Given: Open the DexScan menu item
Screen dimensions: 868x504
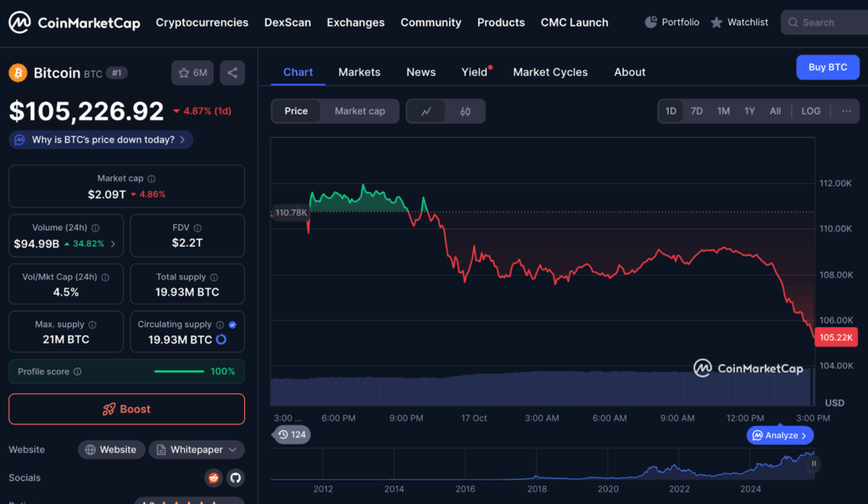Looking at the screenshot, I should coord(287,23).
